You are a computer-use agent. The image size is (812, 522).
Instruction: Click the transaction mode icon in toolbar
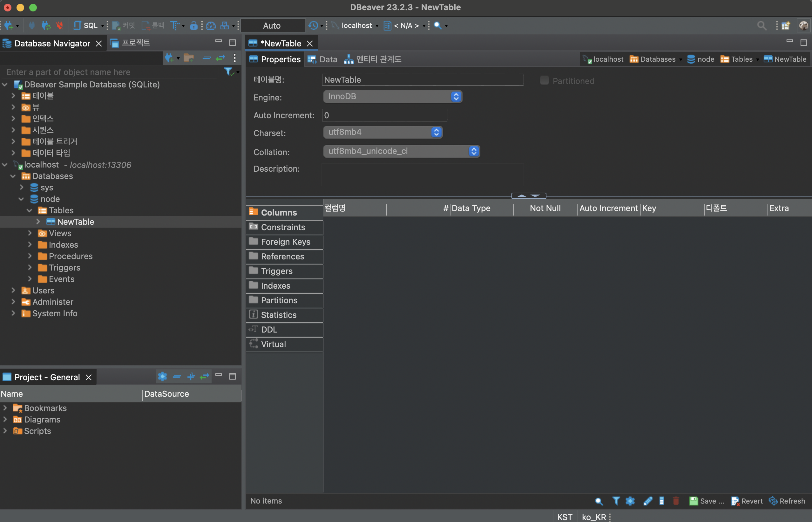click(x=175, y=25)
